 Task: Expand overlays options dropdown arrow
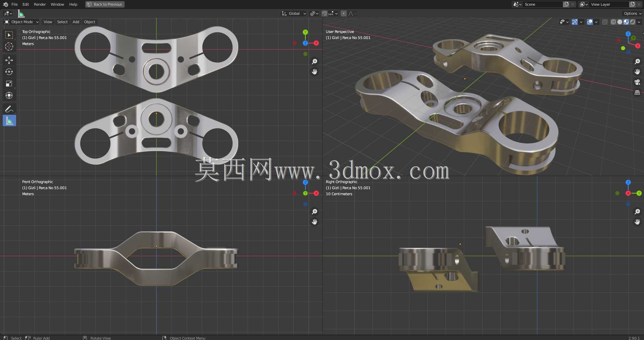[596, 22]
